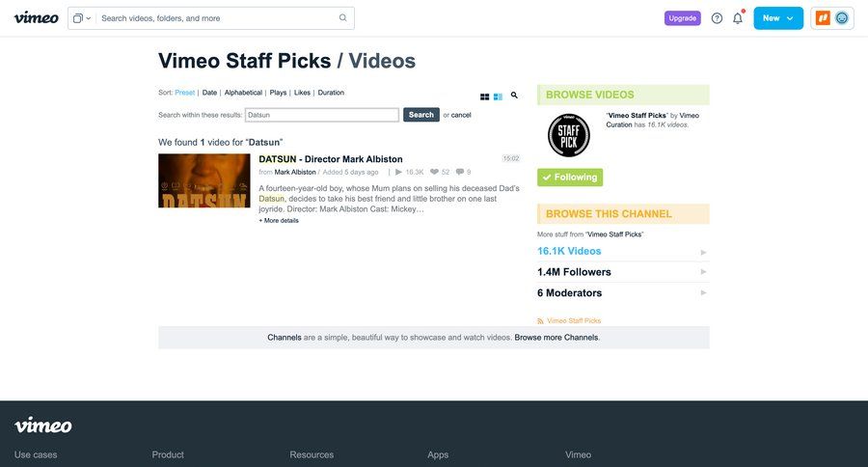The image size is (868, 467).
Task: Open the Vimeo Staff Picks channel name link
Action: [x=637, y=115]
